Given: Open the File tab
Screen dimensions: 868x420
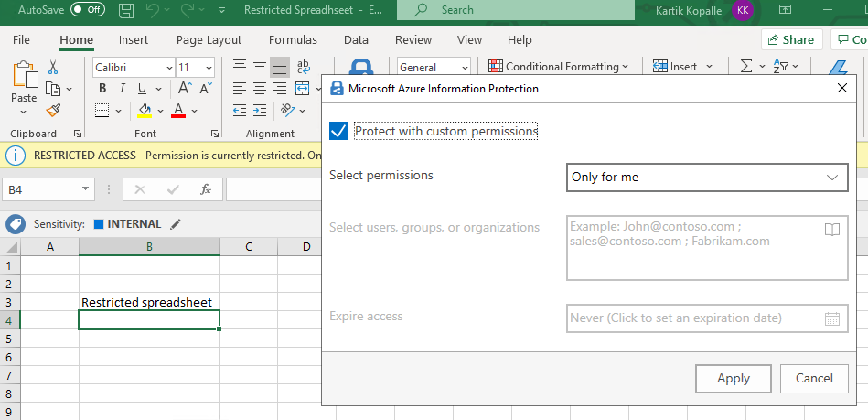Looking at the screenshot, I should pyautogui.click(x=21, y=40).
